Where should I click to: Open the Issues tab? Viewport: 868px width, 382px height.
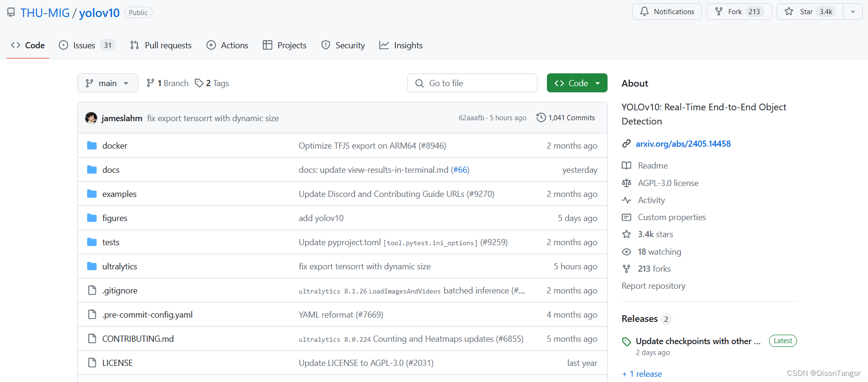87,45
